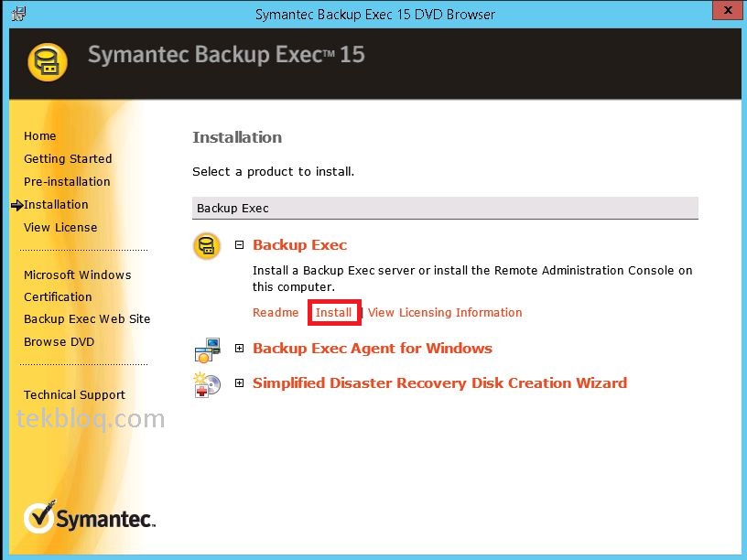Expand Backup Exec Agent for Windows
This screenshot has height=560, width=747.
239,348
